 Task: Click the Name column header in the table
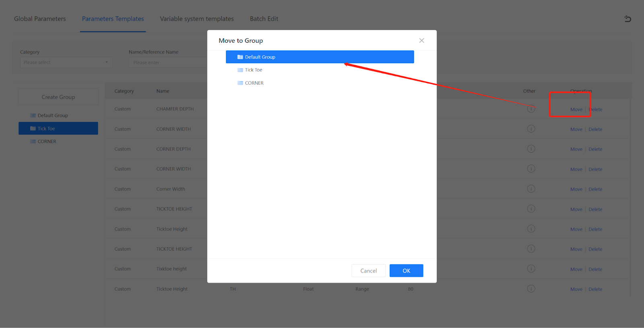(x=163, y=91)
